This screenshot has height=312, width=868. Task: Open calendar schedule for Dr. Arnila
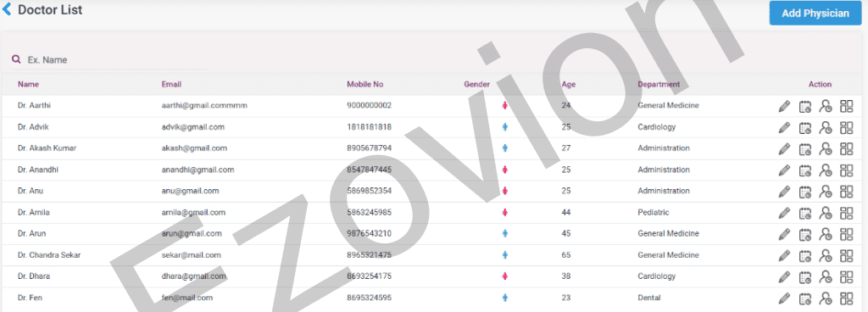click(805, 213)
